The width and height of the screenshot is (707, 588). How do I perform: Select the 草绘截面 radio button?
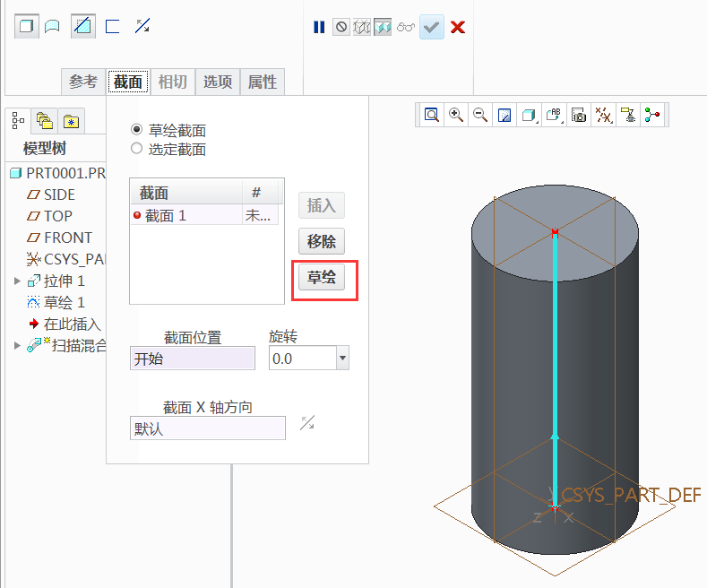point(136,130)
